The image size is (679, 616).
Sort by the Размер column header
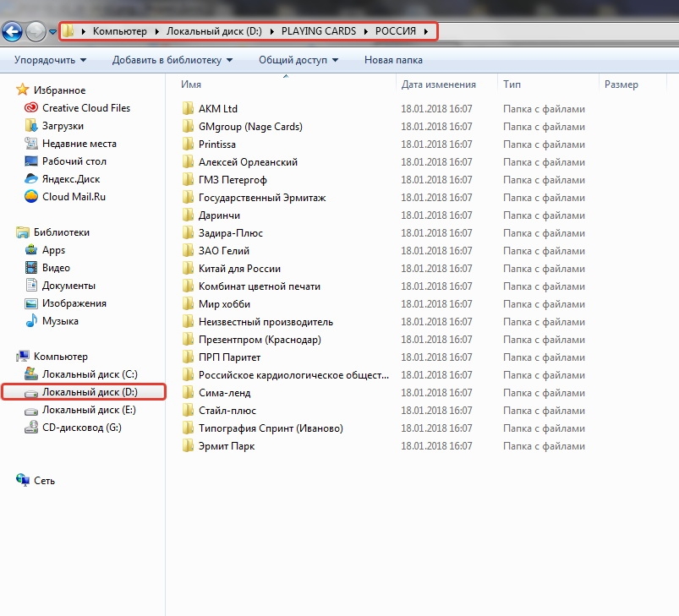pos(621,84)
